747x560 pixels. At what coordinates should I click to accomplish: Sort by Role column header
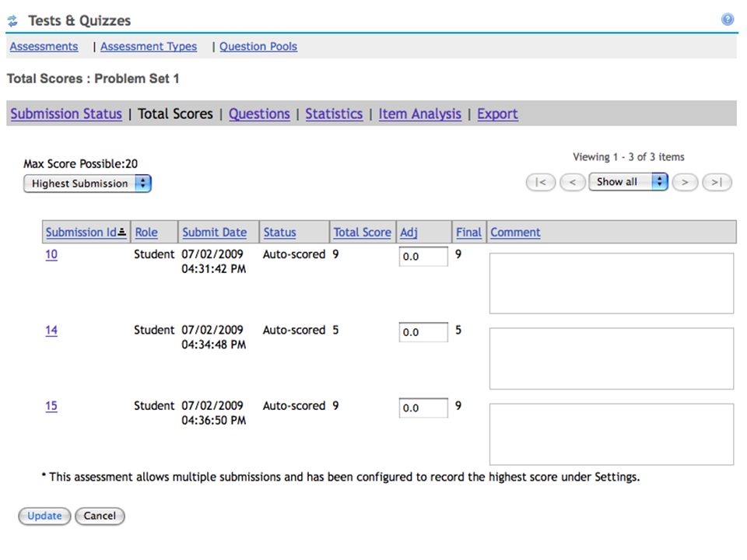146,232
